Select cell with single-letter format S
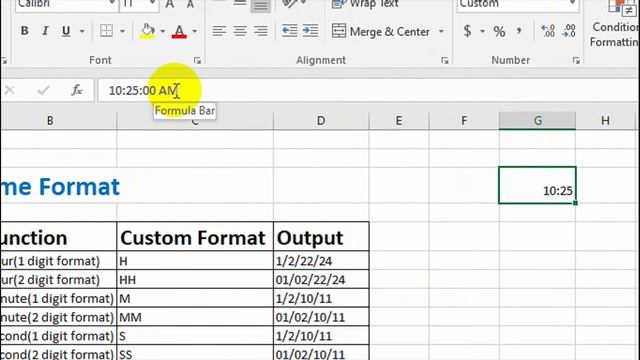Screen dimensions: 640x360 click(x=195, y=336)
